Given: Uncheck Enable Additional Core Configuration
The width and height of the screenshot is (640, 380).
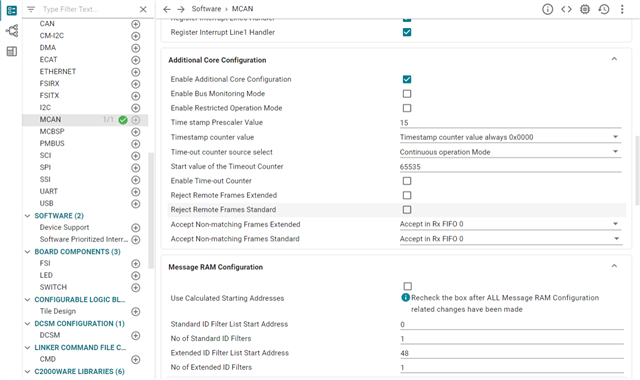Looking at the screenshot, I should pyautogui.click(x=407, y=79).
